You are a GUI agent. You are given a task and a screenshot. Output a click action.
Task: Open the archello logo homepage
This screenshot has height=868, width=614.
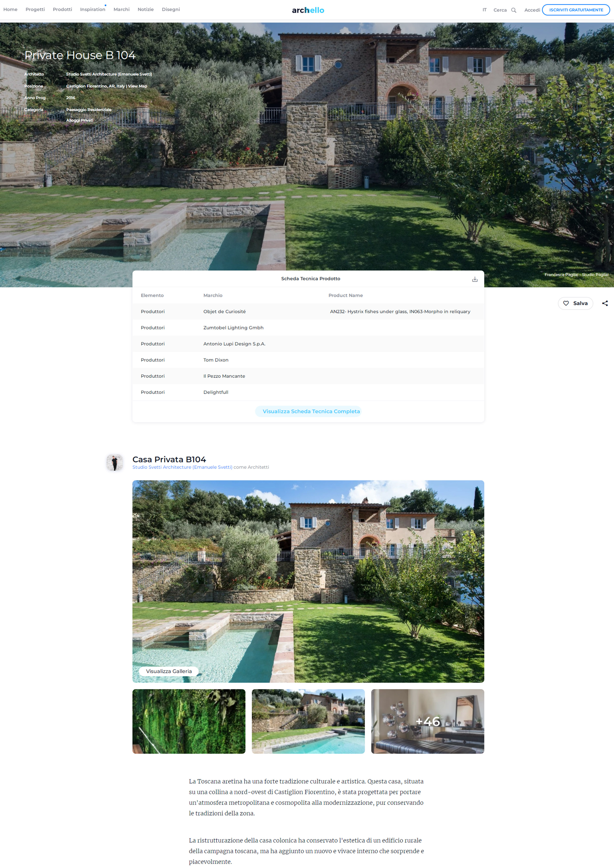tap(308, 10)
